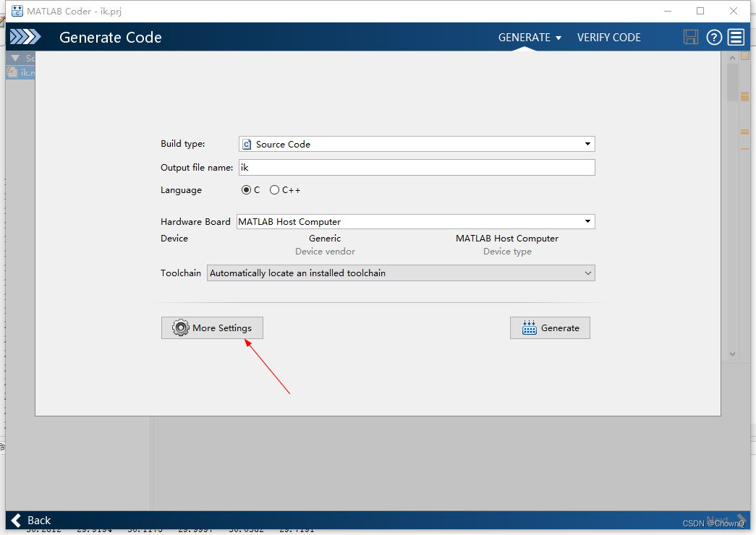Click the Next button

726,521
